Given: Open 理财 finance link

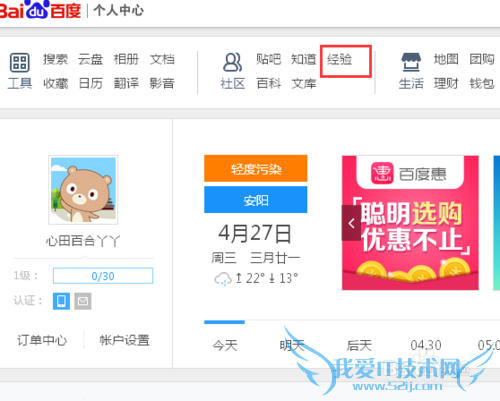Looking at the screenshot, I should tap(446, 83).
